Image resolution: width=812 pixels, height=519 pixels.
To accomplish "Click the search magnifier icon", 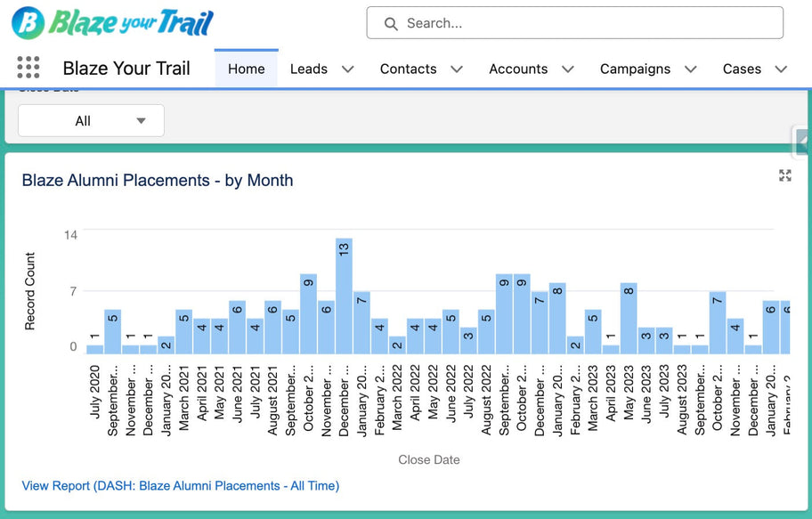I will [391, 24].
